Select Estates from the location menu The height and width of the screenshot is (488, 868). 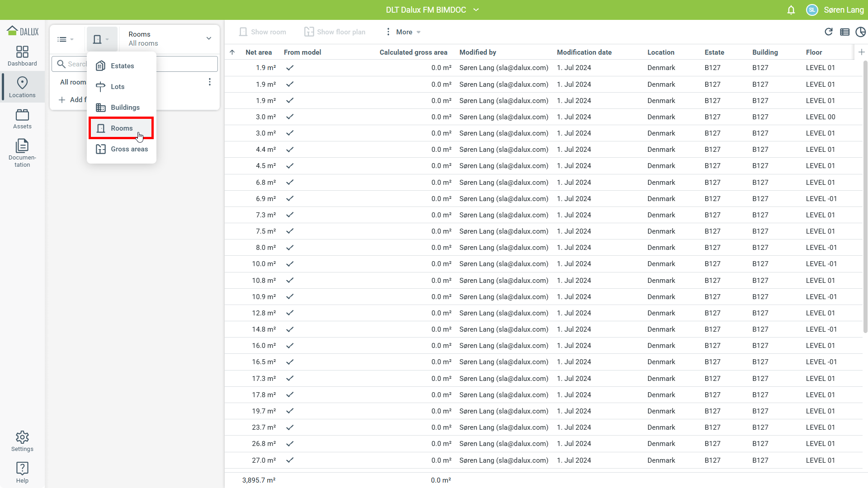122,66
